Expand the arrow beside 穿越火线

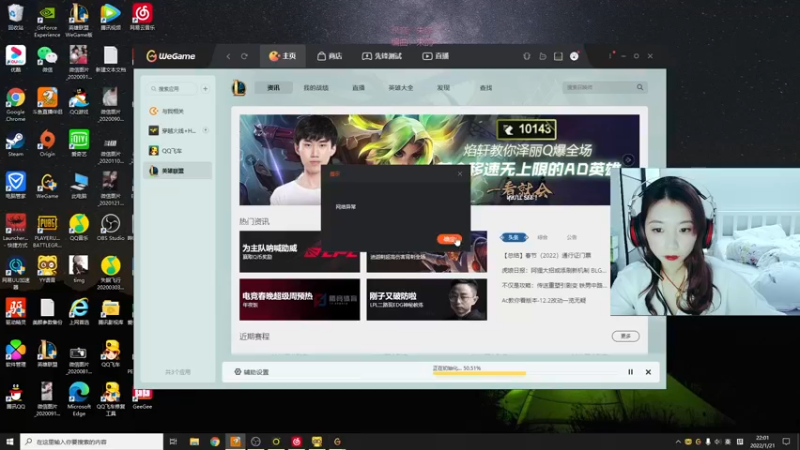[x=206, y=131]
